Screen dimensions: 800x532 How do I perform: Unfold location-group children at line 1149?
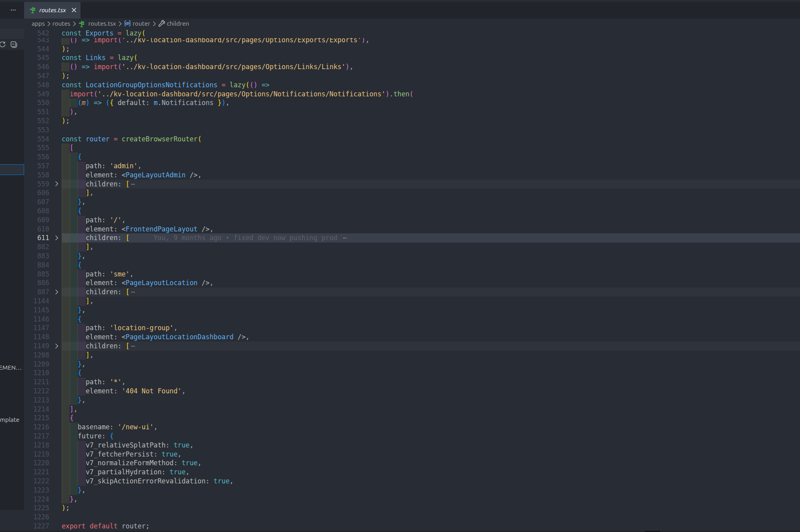(x=57, y=346)
